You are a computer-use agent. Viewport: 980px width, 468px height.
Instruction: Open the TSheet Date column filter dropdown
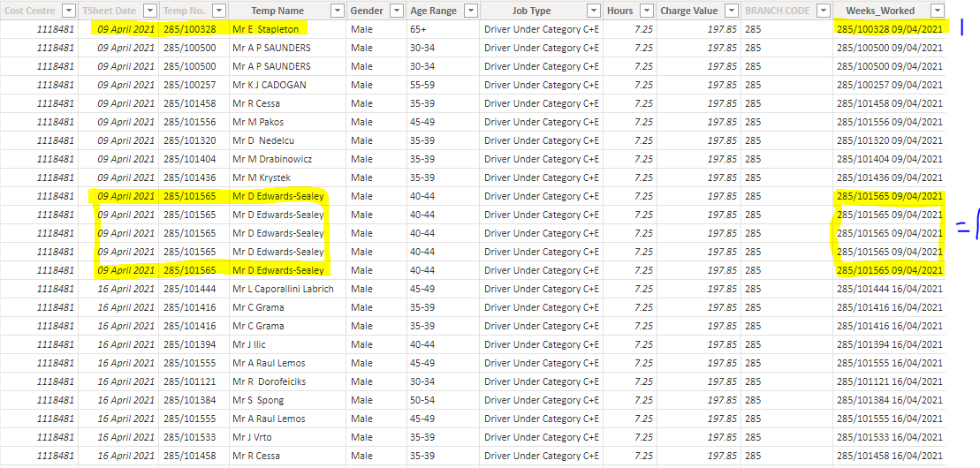click(149, 11)
